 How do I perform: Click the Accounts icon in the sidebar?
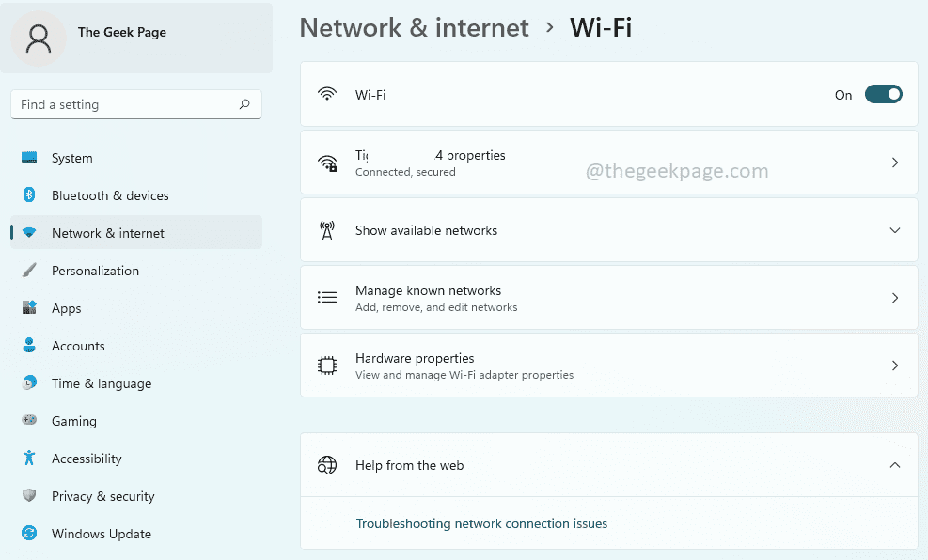click(x=29, y=346)
